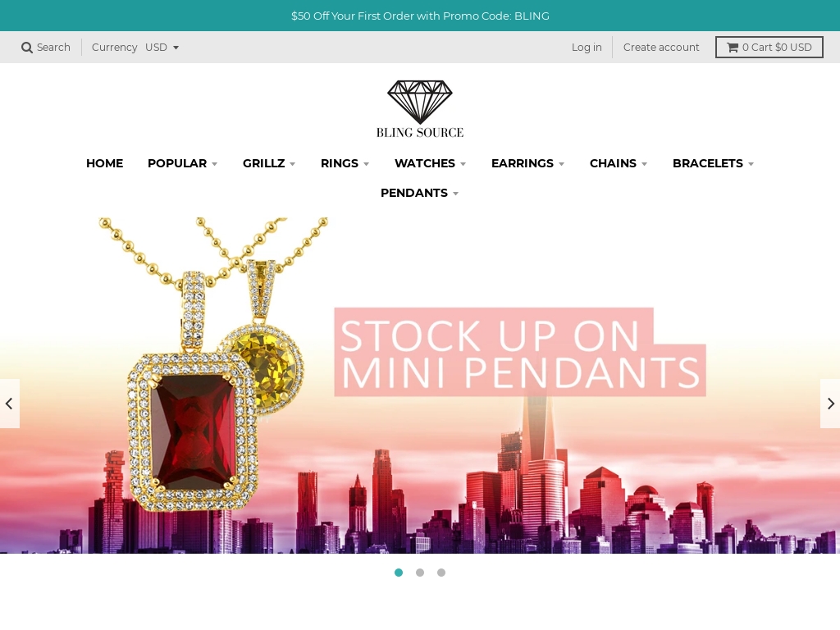This screenshot has height=630, width=840.
Task: Select the second carousel dot
Action: click(420, 573)
